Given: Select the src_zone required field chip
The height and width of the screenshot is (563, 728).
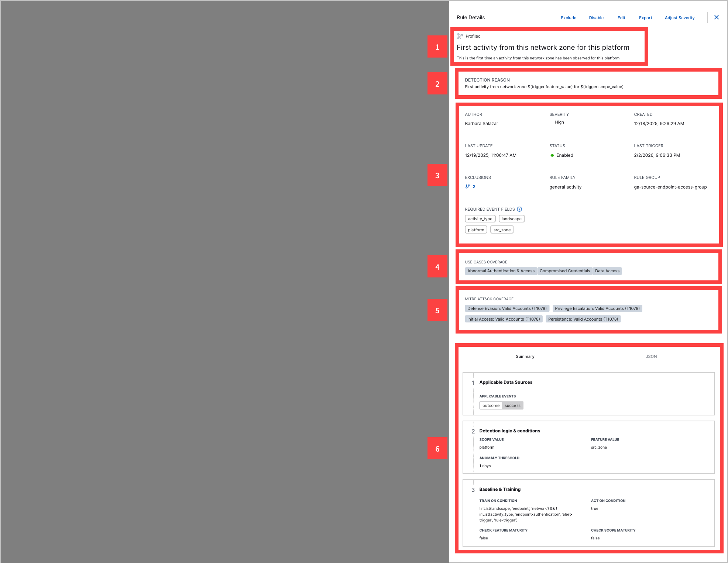Looking at the screenshot, I should [502, 229].
